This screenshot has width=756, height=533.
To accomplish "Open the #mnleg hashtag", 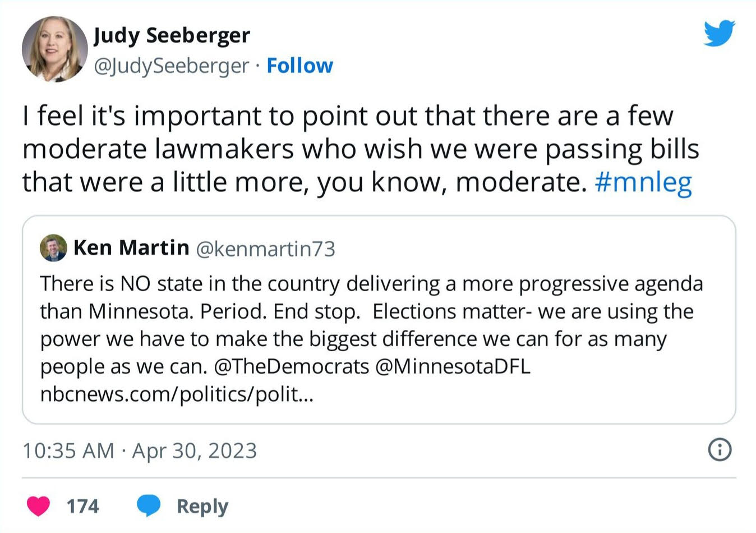I will (x=643, y=182).
